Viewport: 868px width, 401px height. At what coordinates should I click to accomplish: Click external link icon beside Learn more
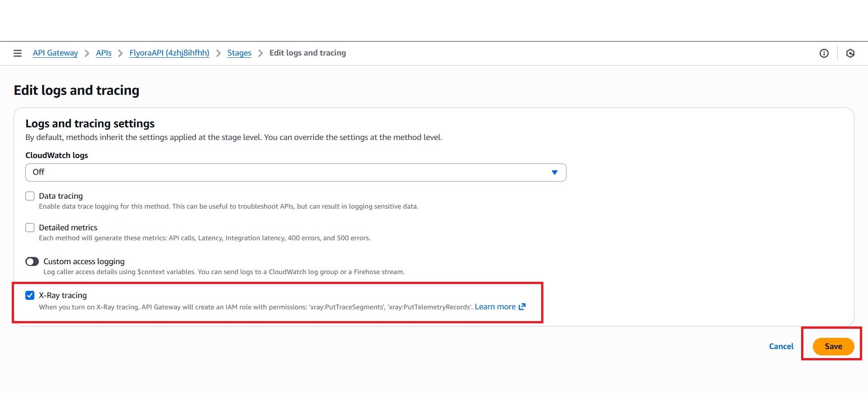point(522,307)
